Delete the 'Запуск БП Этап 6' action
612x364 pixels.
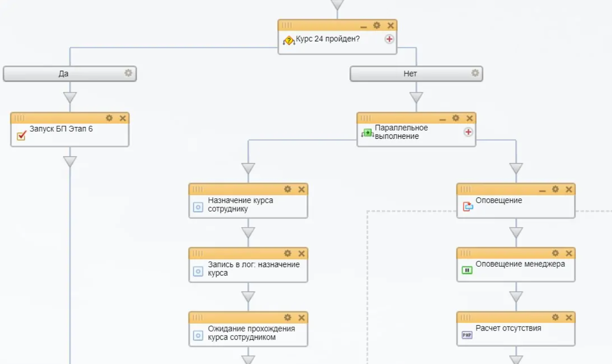pos(123,118)
